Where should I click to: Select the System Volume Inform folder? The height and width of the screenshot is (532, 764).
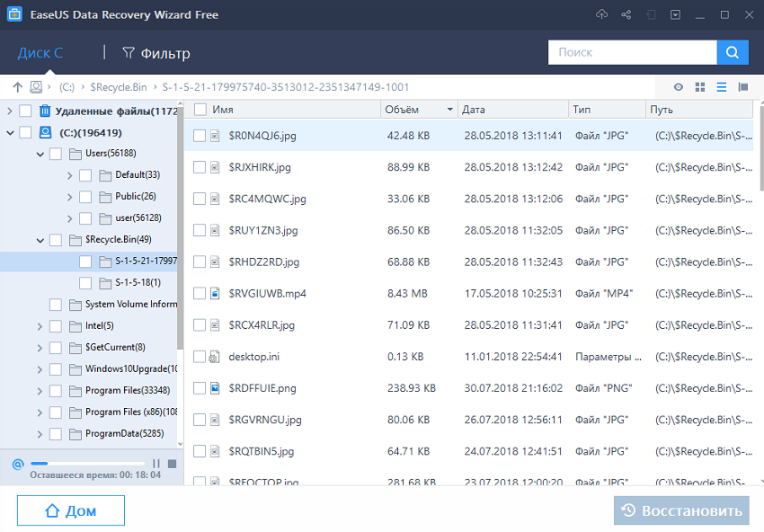(131, 305)
